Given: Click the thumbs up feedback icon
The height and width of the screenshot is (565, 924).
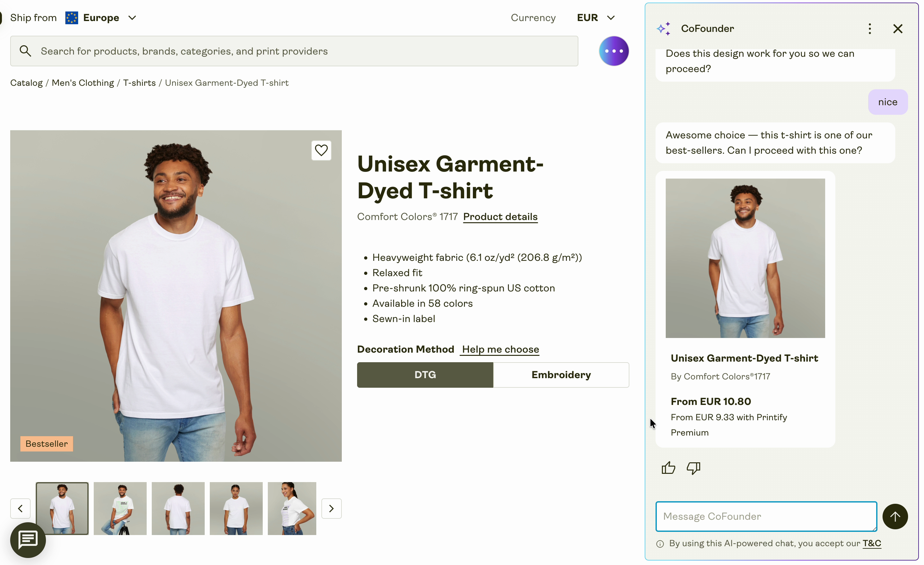Looking at the screenshot, I should coord(668,468).
